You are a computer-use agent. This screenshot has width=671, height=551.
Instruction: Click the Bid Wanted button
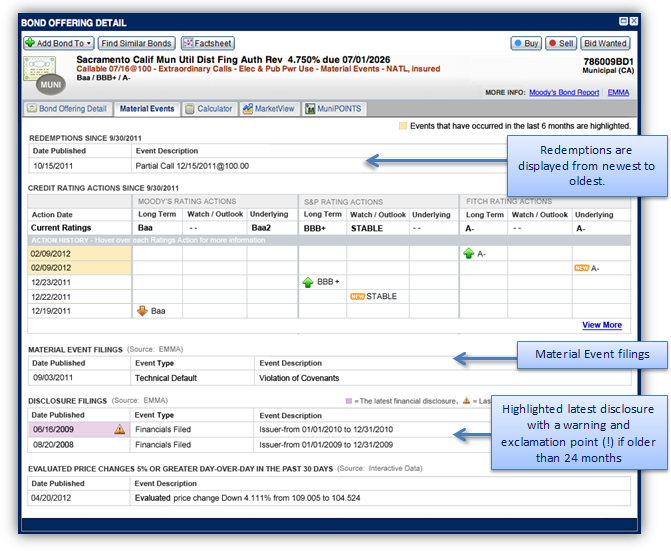tap(605, 44)
